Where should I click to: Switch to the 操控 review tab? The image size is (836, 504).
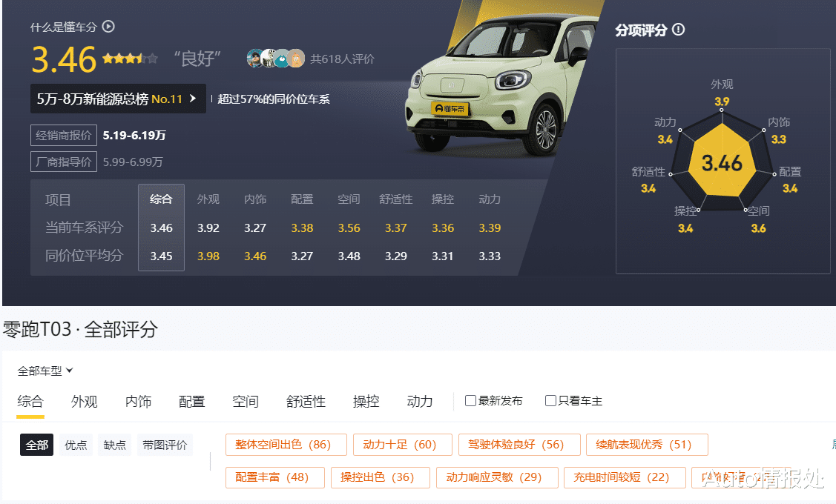click(366, 401)
